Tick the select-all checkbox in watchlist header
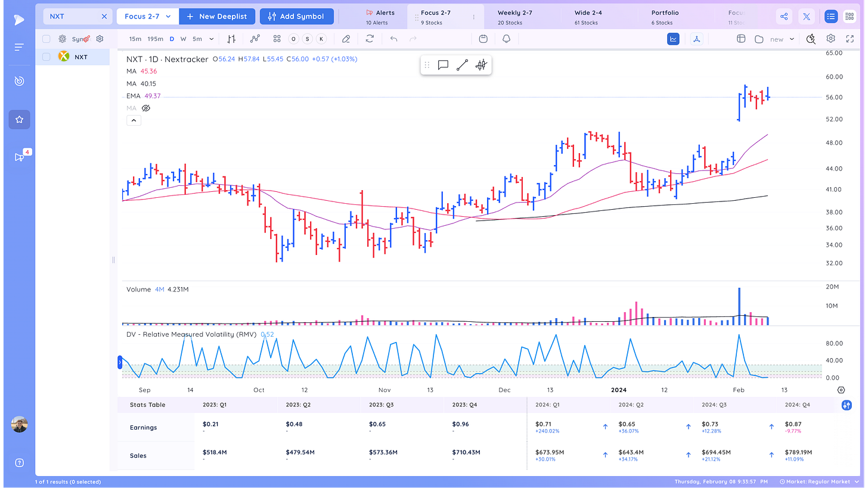This screenshot has width=868, height=488. (46, 39)
